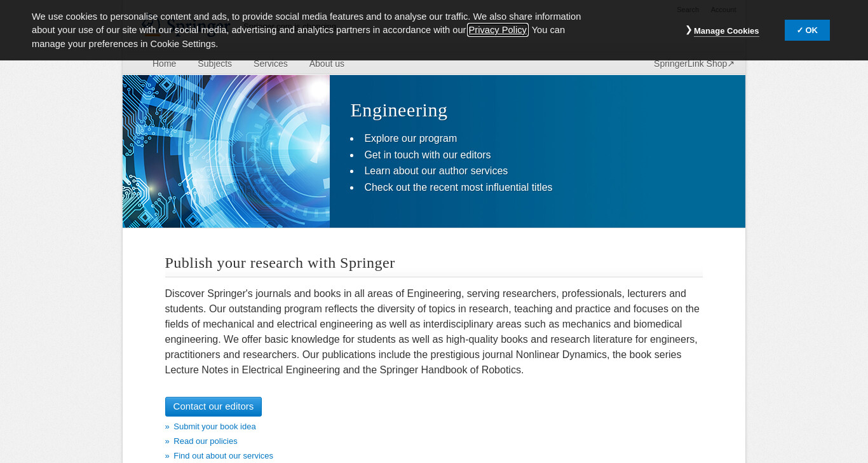Screen dimensions: 868x463
Task: Select 'Learn about our author services' text
Action: tap(436, 171)
